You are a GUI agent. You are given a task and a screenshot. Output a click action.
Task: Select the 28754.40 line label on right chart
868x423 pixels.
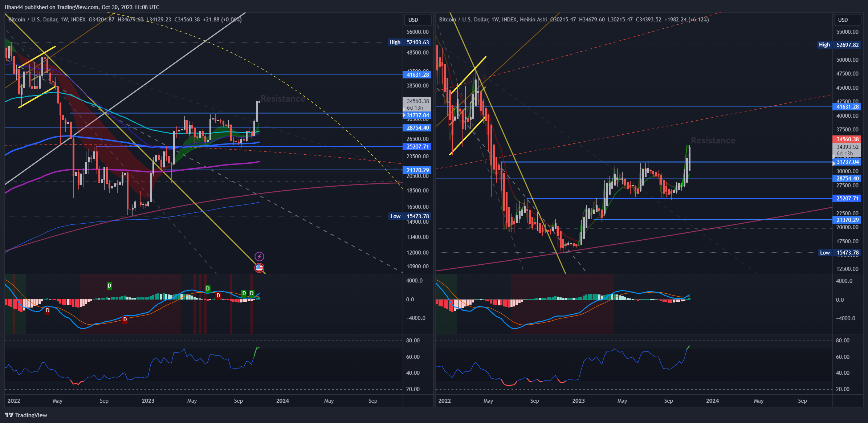tap(847, 179)
